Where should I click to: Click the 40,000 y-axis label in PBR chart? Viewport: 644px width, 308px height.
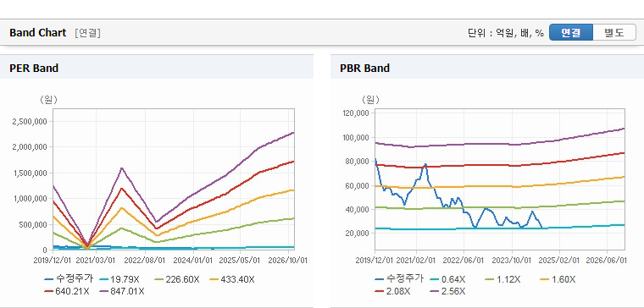pos(358,209)
